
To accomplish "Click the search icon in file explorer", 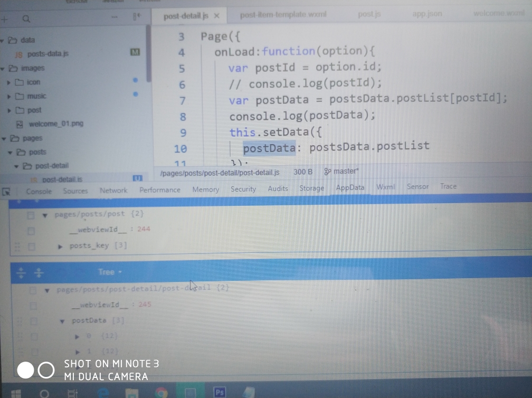I will 26,18.
